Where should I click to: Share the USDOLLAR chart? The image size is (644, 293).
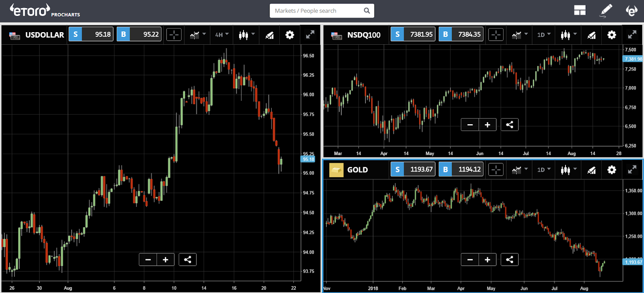188,260
